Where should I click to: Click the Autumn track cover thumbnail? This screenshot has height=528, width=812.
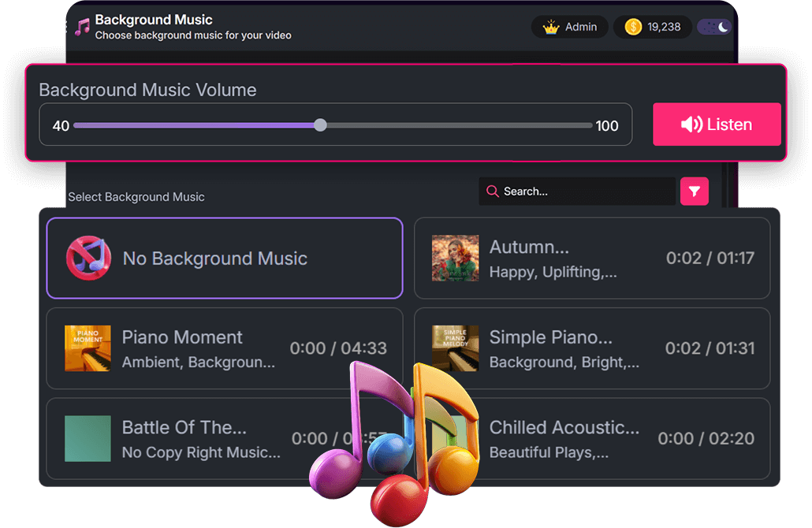pyautogui.click(x=455, y=258)
